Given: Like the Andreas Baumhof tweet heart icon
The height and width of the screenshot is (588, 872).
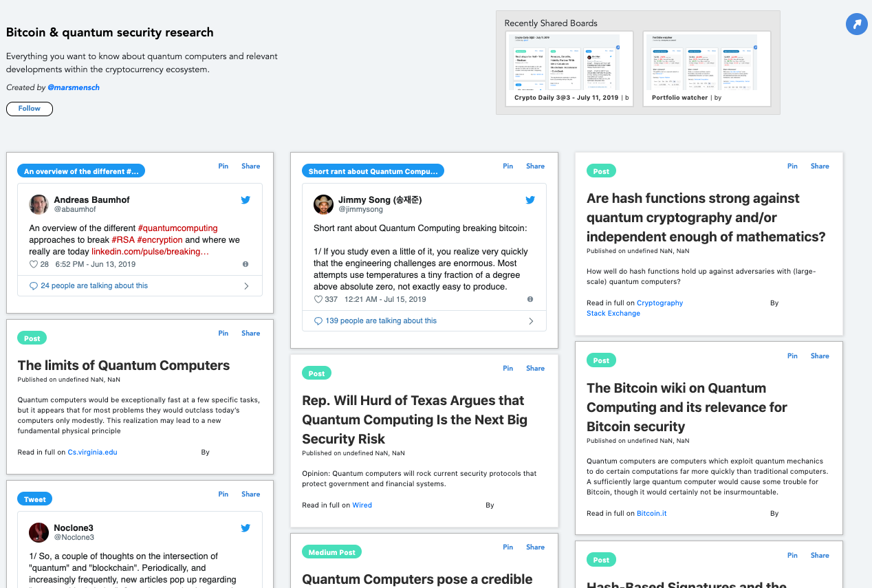Looking at the screenshot, I should (x=34, y=265).
